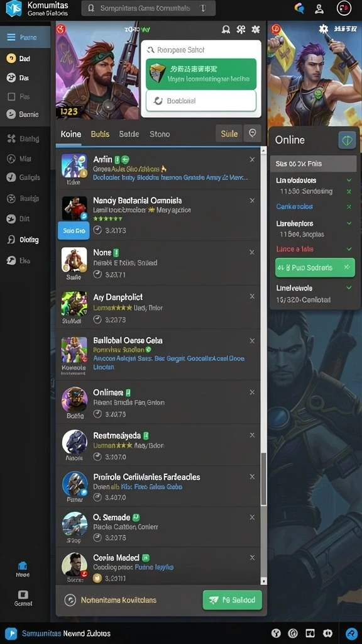This screenshot has height=644, width=362.
Task: Click the Komunitas logo icon
Action: (x=13, y=8)
